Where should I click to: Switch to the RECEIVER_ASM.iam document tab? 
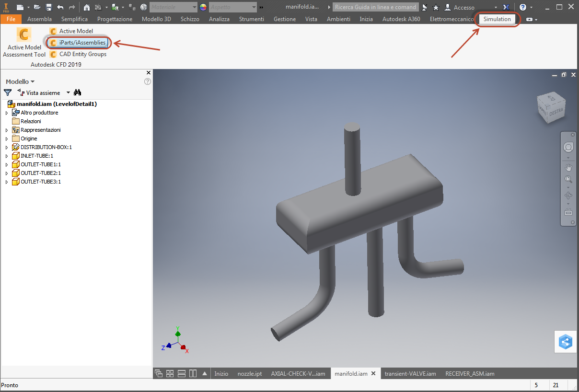[470, 374]
